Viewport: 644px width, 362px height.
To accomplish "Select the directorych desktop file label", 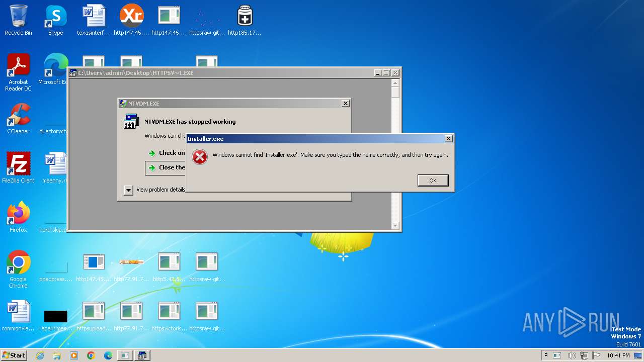I will coord(53,131).
